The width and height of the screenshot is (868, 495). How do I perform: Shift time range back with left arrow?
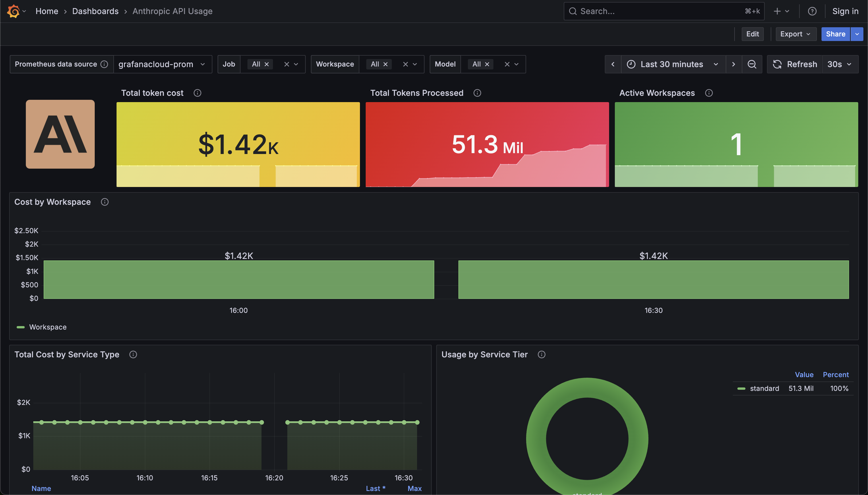pyautogui.click(x=613, y=64)
